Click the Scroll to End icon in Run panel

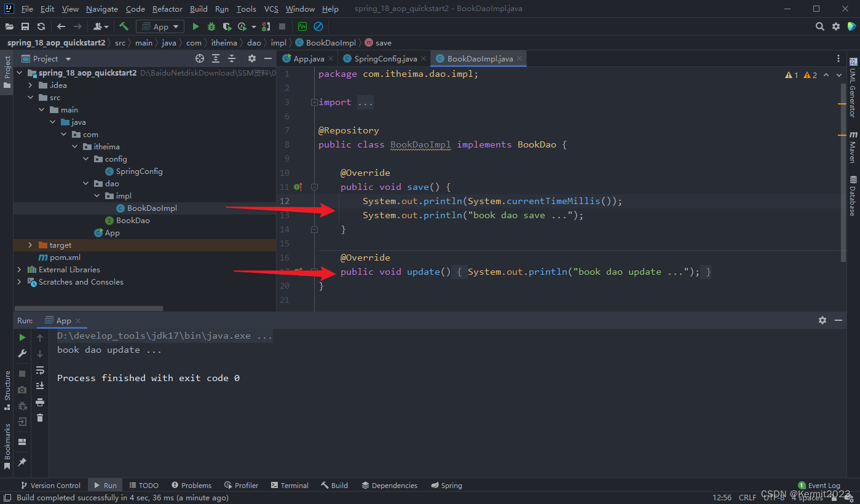(40, 386)
